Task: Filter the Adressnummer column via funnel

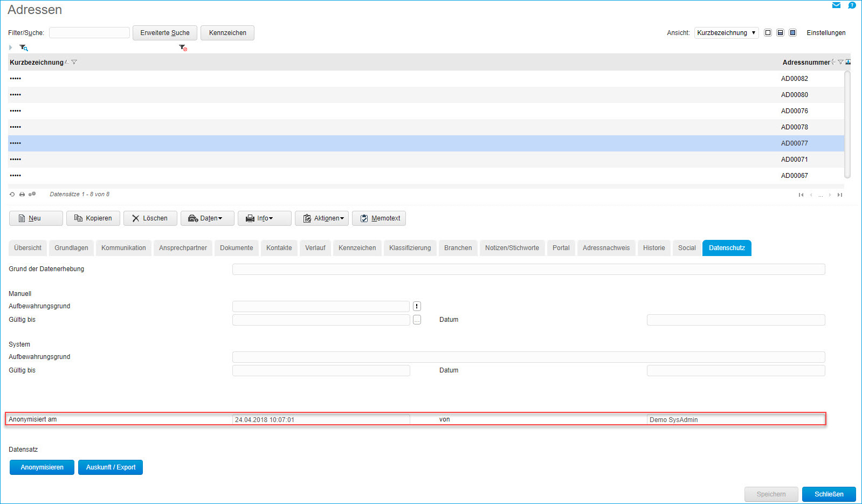Action: pos(840,62)
